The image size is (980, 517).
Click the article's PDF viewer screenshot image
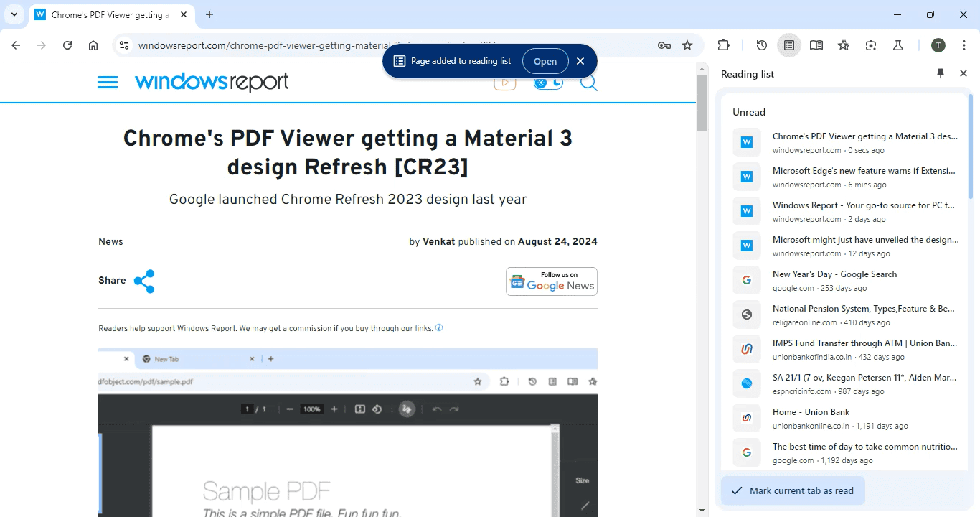click(348, 432)
